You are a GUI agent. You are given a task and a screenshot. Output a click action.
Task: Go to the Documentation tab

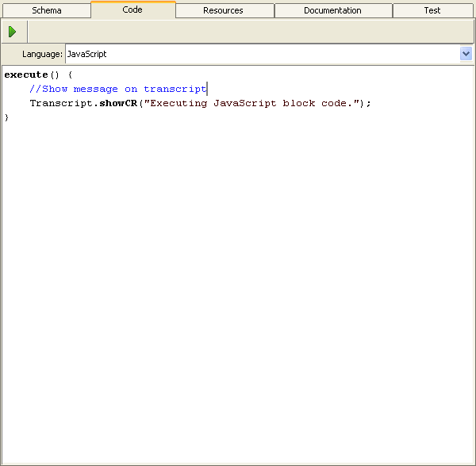[x=332, y=10]
